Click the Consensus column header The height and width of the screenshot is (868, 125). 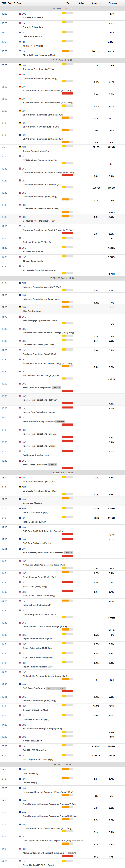(x=97, y=3)
